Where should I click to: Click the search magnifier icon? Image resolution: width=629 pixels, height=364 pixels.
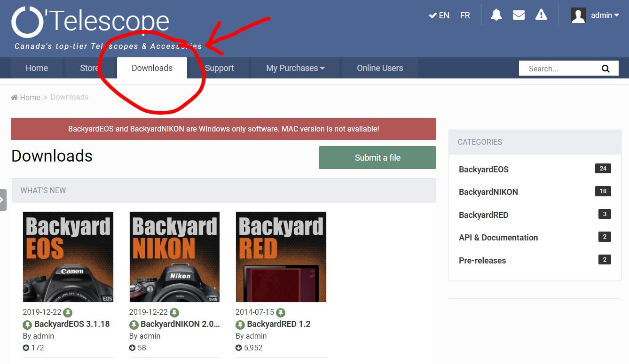tap(605, 69)
